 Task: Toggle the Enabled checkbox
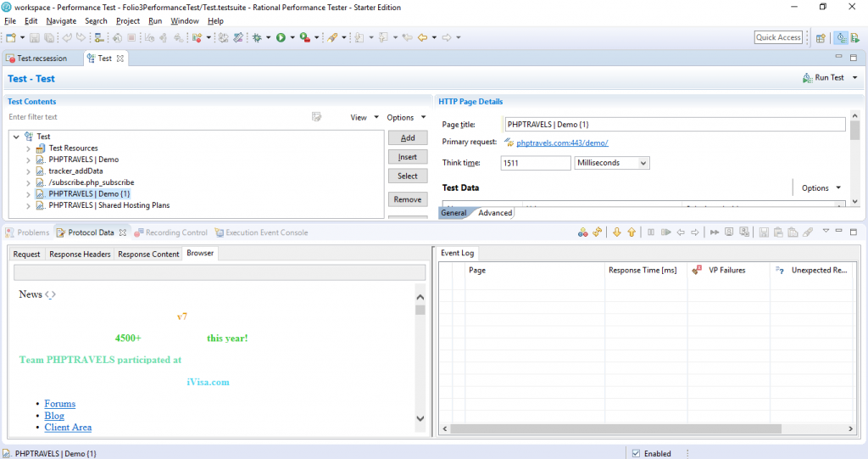(x=636, y=453)
